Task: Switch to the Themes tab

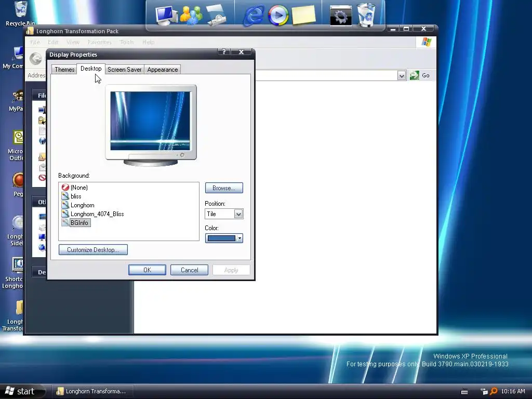Action: coord(64,70)
